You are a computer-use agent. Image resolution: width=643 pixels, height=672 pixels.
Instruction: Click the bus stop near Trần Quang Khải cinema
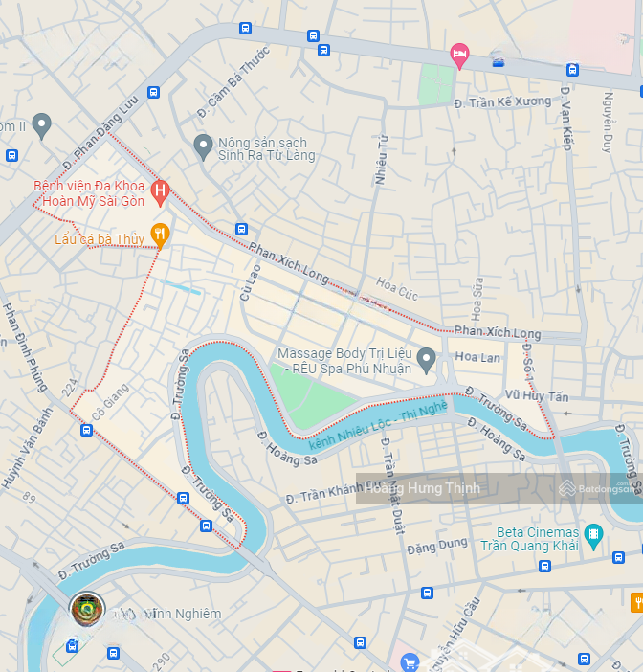544,566
